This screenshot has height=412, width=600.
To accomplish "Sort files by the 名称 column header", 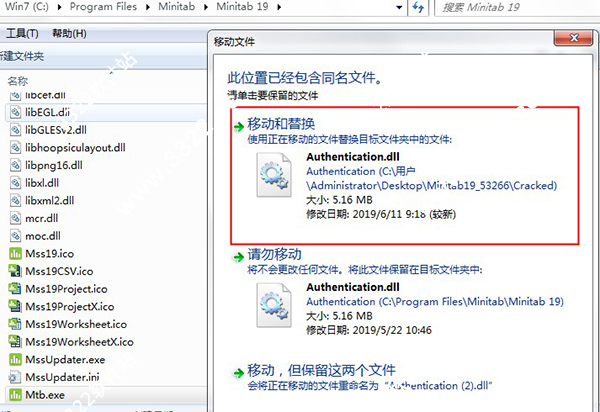I will pyautogui.click(x=18, y=81).
